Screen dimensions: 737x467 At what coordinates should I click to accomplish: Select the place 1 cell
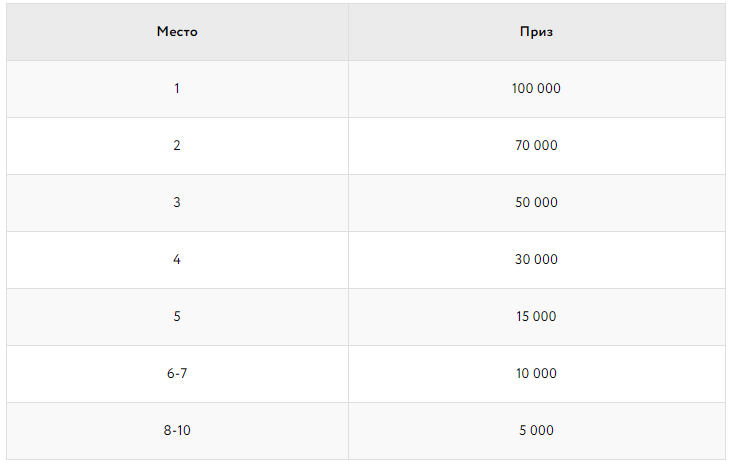click(177, 89)
